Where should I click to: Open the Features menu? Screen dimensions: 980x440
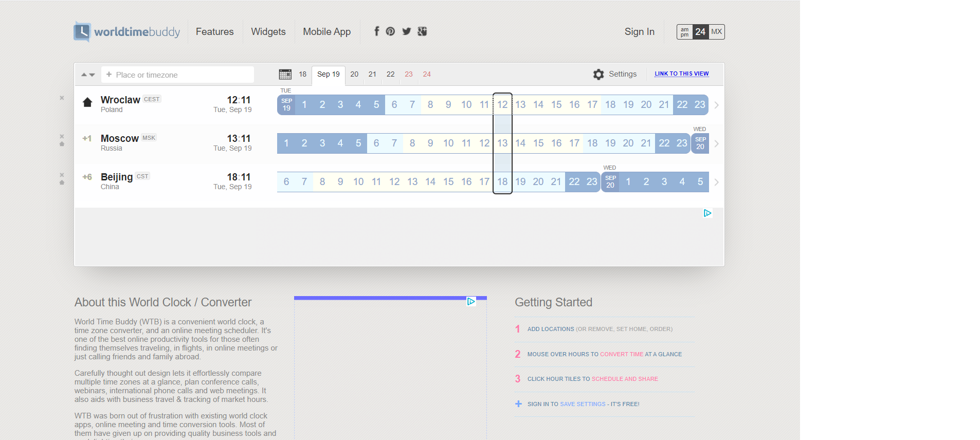214,32
